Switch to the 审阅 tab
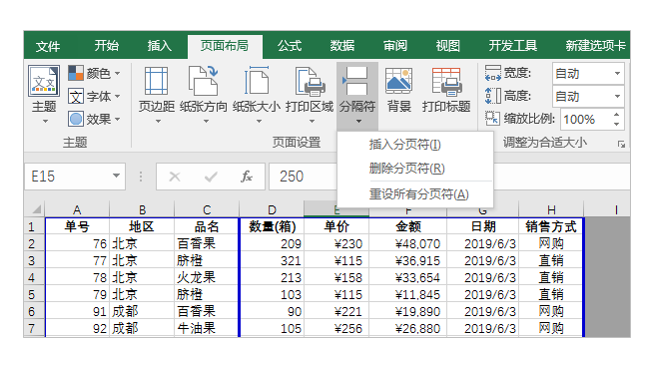This screenshot has height=369, width=661. click(395, 46)
